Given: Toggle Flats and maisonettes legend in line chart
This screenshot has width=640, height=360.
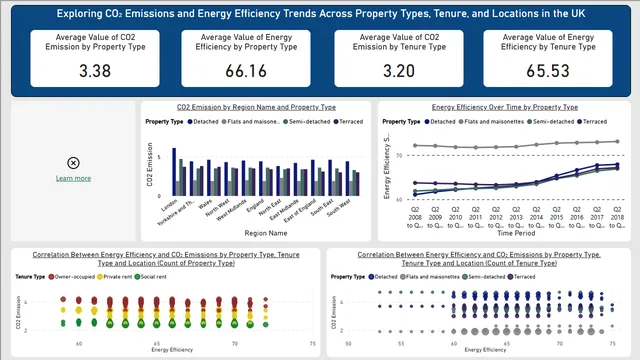Looking at the screenshot, I should pos(491,122).
